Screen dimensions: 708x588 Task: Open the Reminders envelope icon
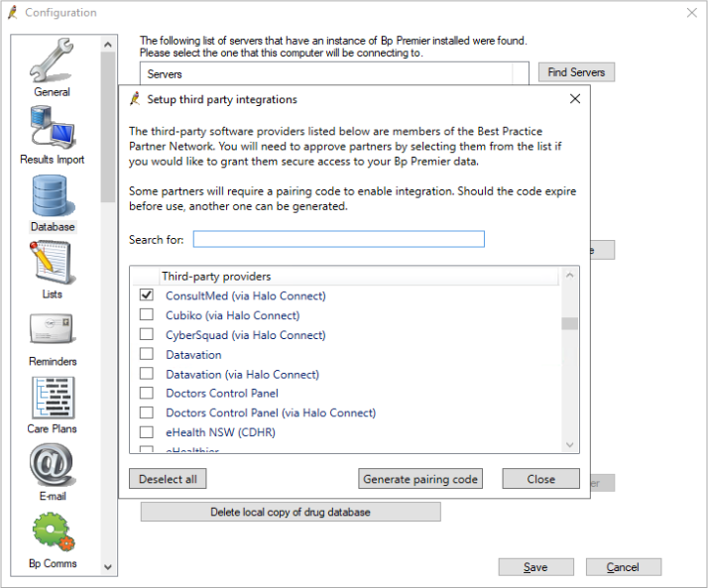52,331
